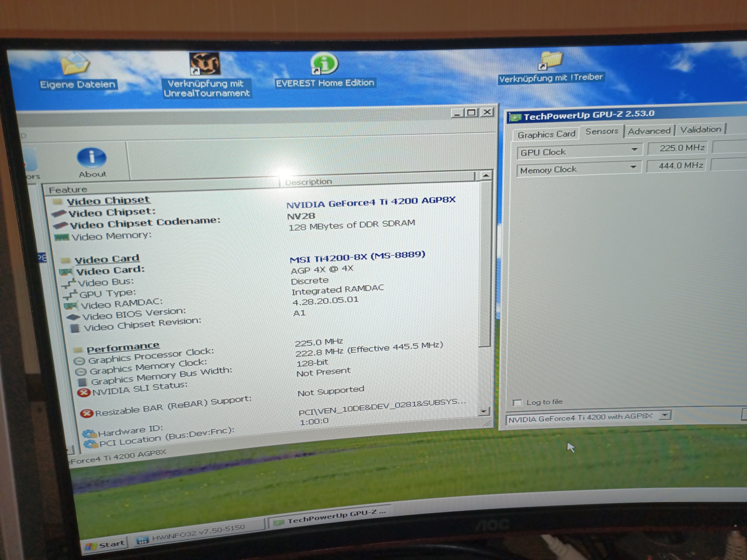The height and width of the screenshot is (560, 747).
Task: Open the Validation tab
Action: tap(700, 129)
